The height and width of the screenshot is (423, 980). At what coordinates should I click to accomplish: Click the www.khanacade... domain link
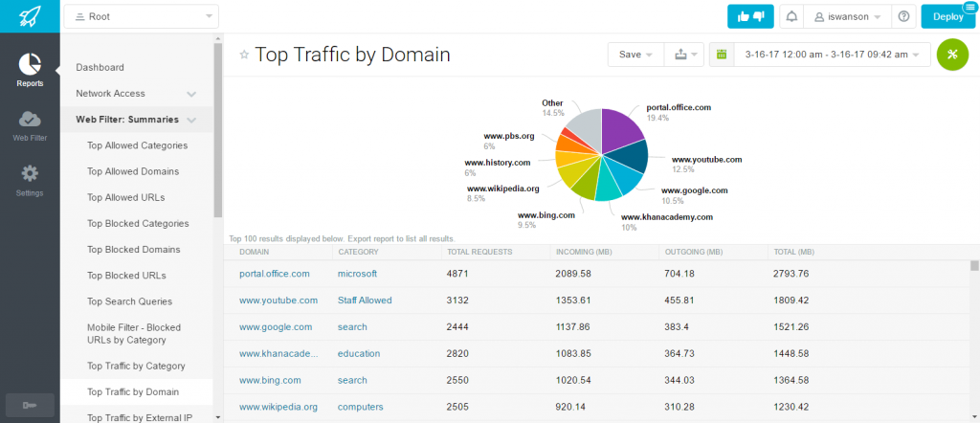point(278,354)
